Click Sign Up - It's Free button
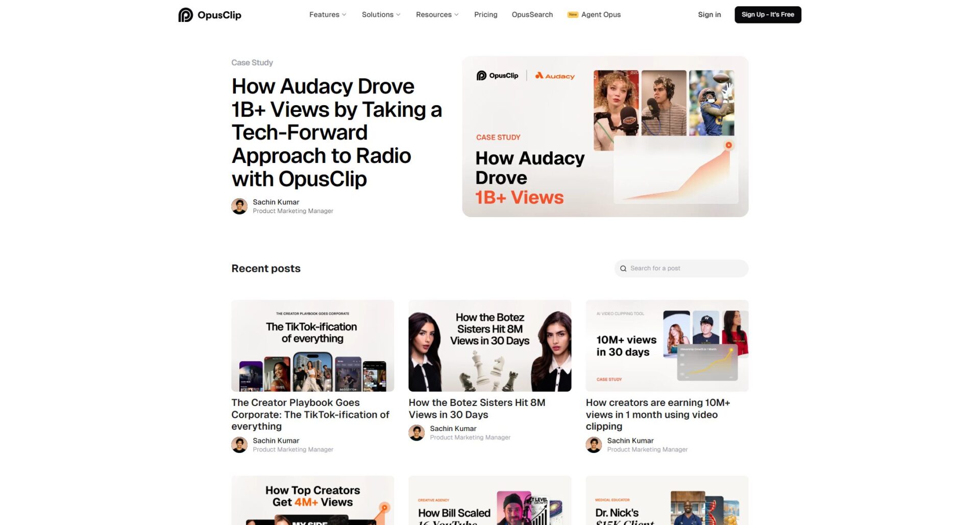980x525 pixels. [x=768, y=15]
